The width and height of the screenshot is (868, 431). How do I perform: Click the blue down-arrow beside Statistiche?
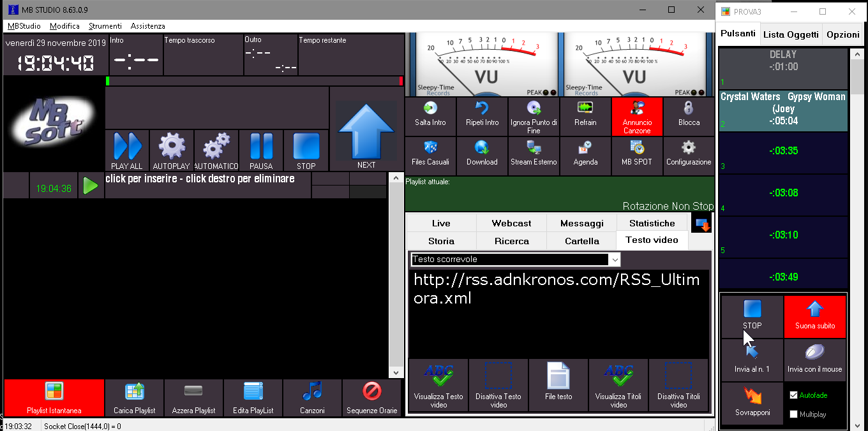[703, 224]
